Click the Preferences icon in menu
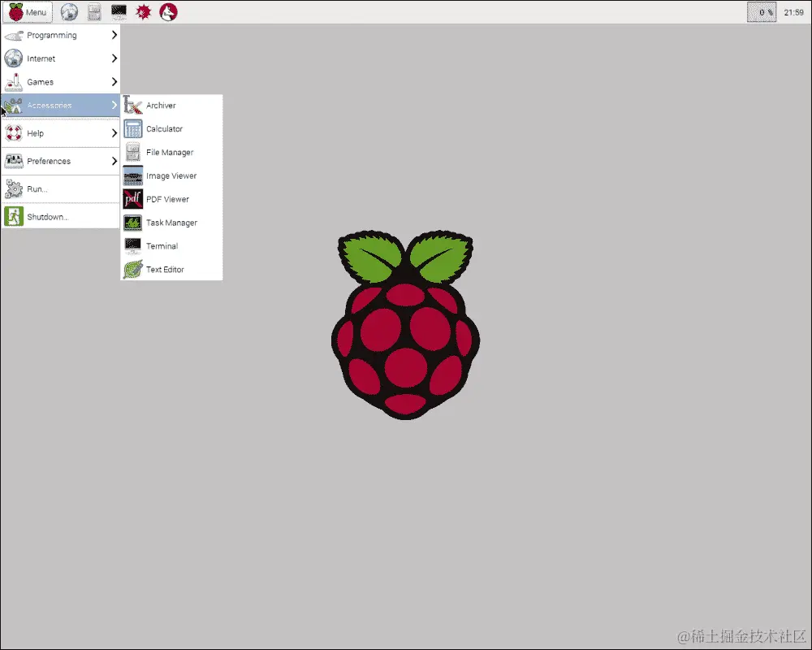The image size is (812, 650). [14, 161]
